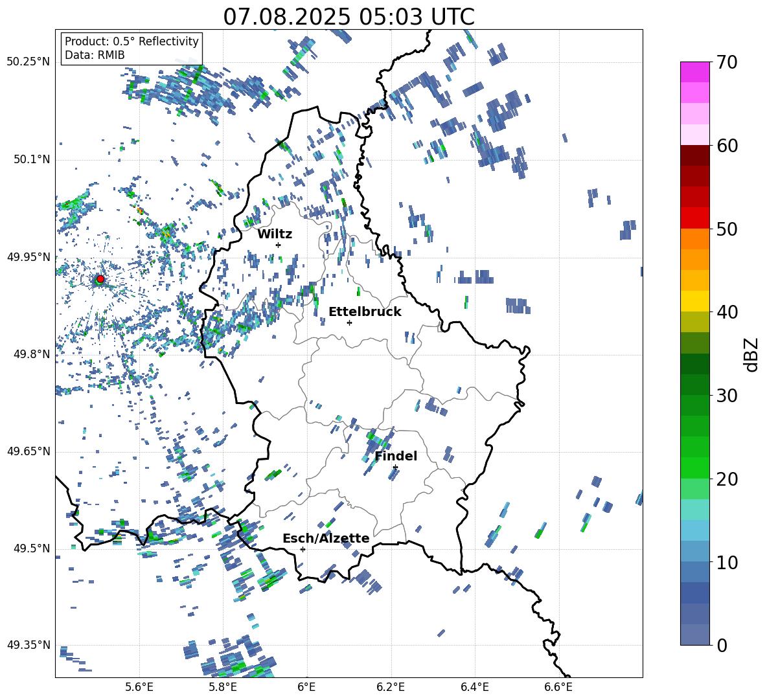Click the 6°E longitude label
The width and height of the screenshot is (767, 700).
click(x=306, y=687)
